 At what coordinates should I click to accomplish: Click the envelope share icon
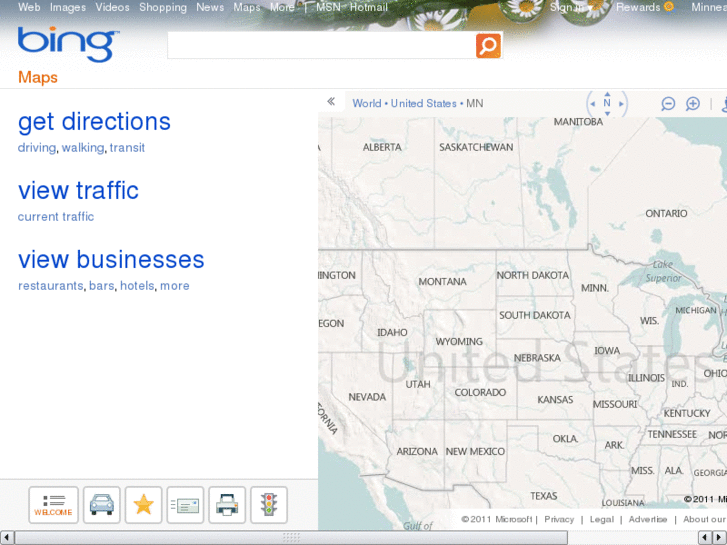tap(185, 505)
